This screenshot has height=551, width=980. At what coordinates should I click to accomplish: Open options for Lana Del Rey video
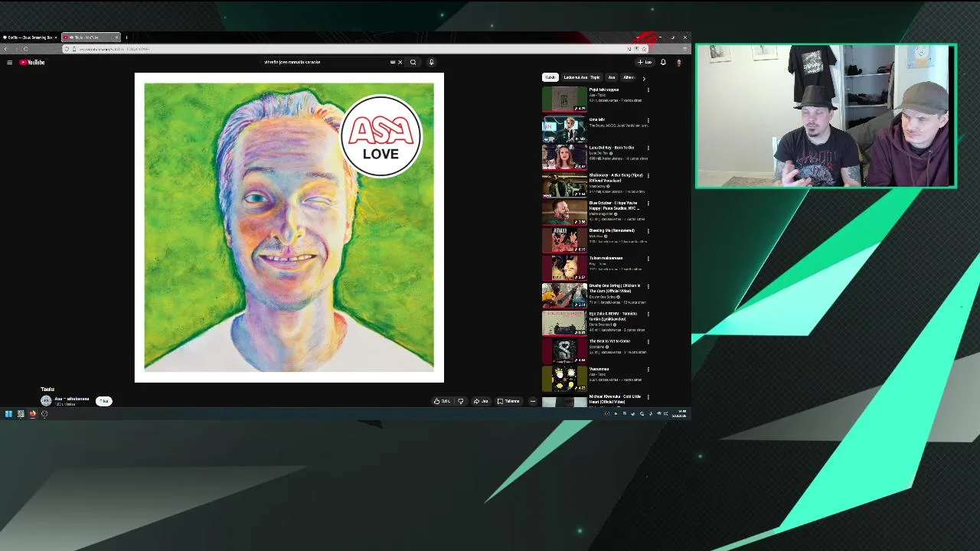pyautogui.click(x=648, y=148)
